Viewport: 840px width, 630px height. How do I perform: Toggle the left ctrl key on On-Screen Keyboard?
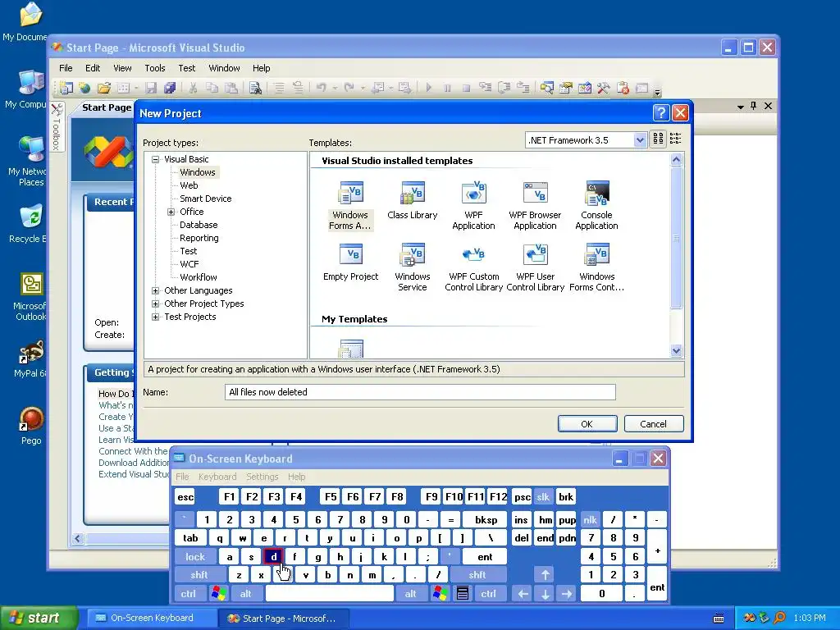pyautogui.click(x=188, y=594)
